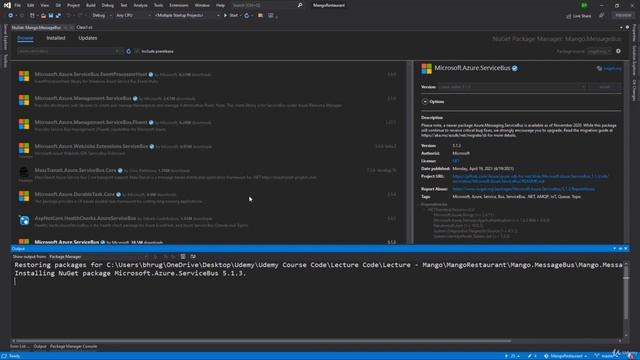The image size is (640, 360).
Task: Click the navigate backward toolbar icon
Action: coord(10,16)
